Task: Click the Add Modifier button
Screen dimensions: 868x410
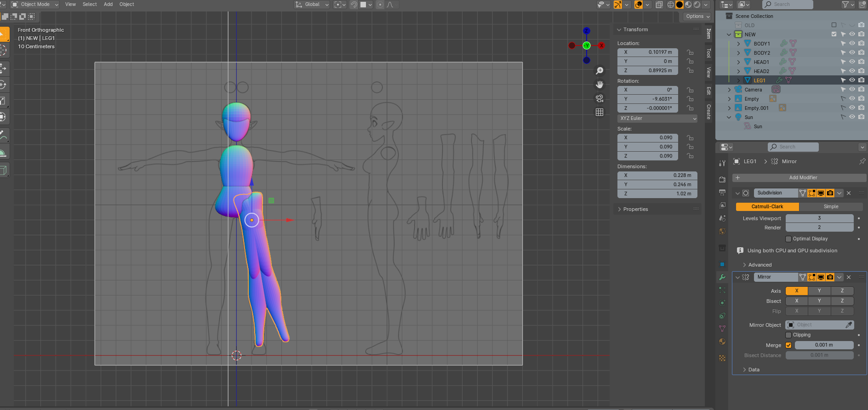Action: point(803,178)
